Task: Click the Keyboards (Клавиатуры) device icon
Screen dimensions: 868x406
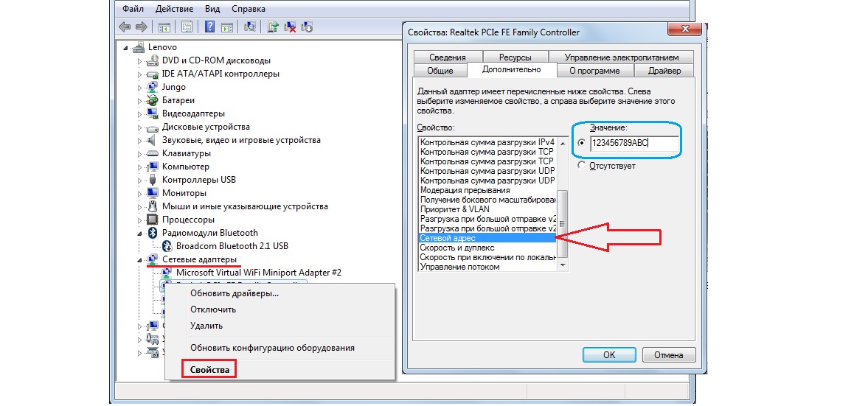Action: [x=153, y=153]
